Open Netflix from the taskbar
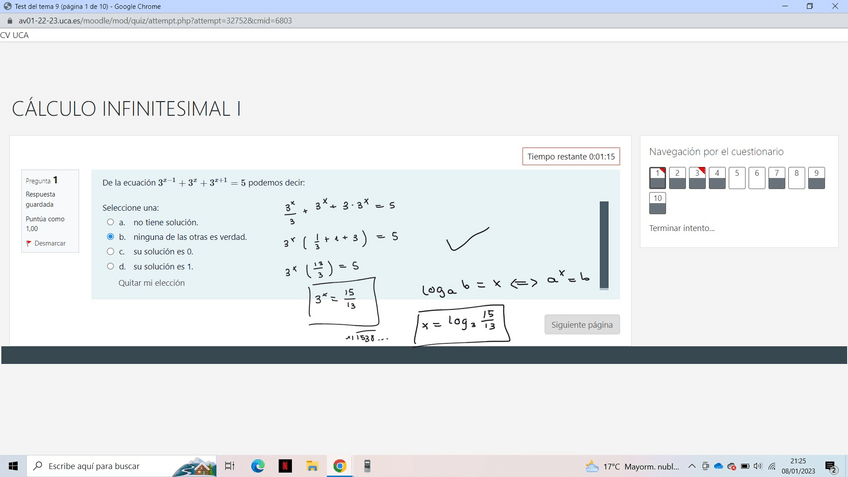 tap(285, 466)
